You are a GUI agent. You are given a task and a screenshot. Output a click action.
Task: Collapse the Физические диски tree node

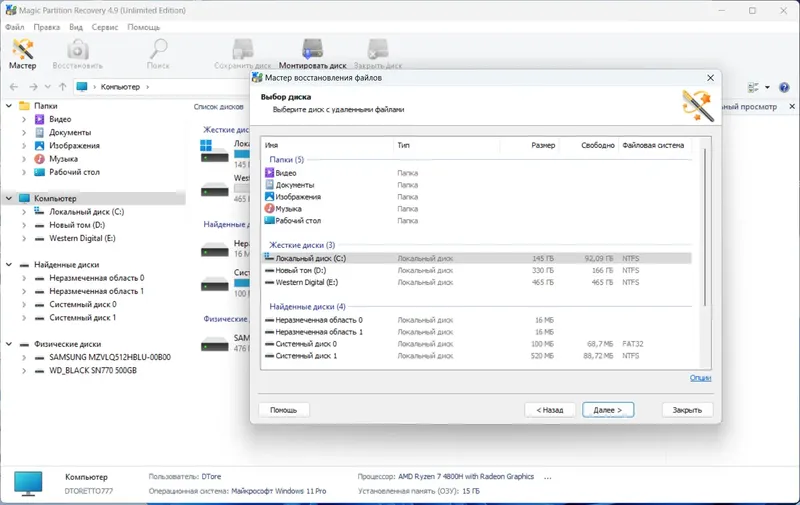pyautogui.click(x=9, y=344)
